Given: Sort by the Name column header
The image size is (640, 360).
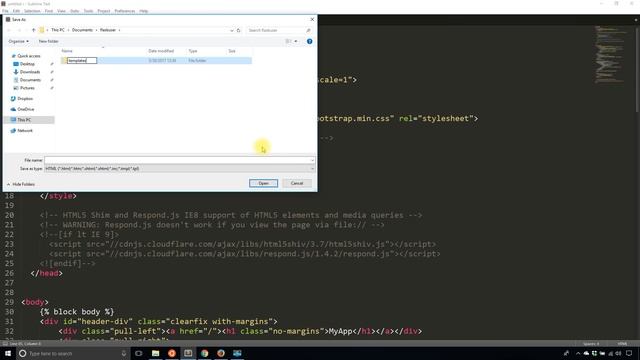Looking at the screenshot, I should [x=67, y=51].
